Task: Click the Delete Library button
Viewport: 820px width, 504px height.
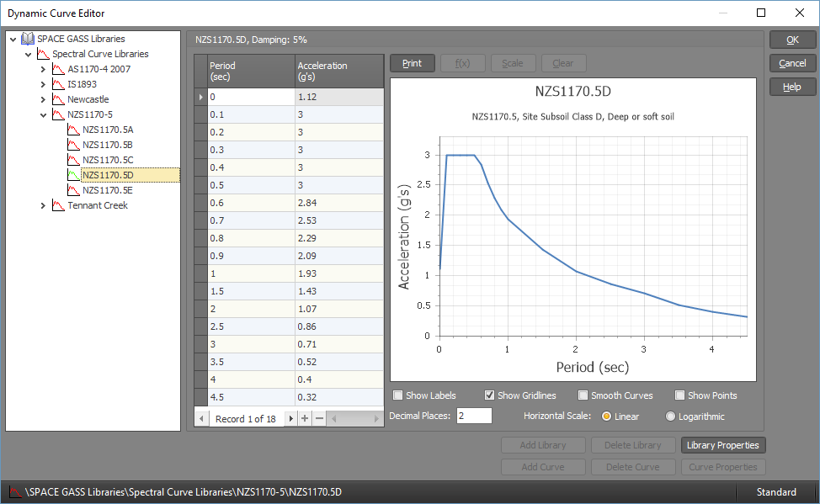Action: coord(633,445)
